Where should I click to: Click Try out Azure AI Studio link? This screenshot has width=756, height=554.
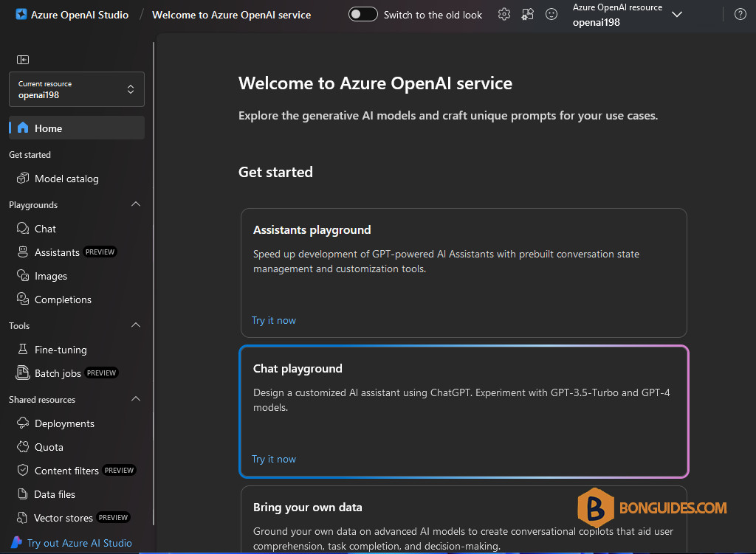pos(79,543)
